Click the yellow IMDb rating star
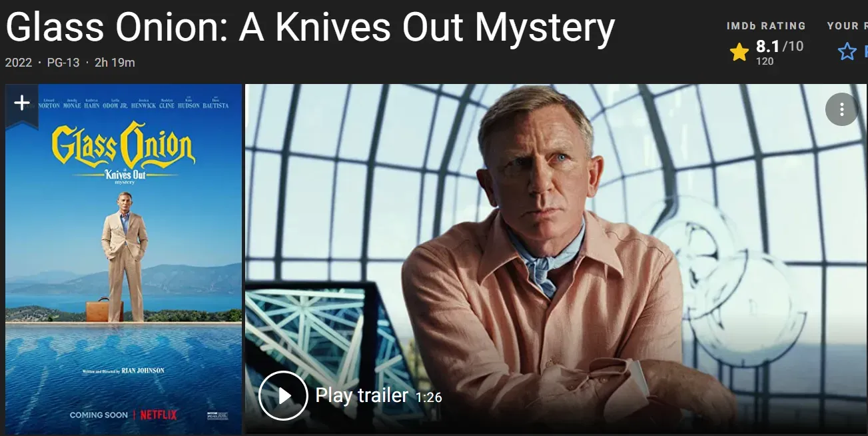 coord(739,52)
